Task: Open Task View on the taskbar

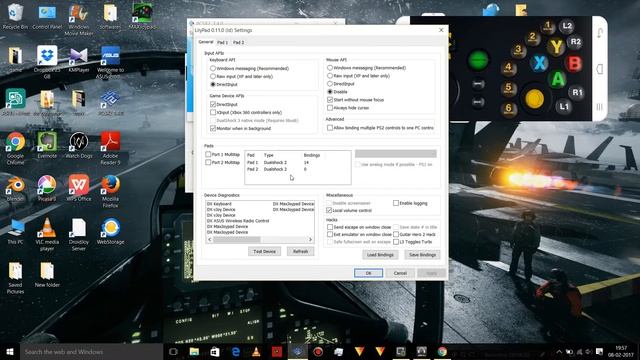Action: point(173,351)
